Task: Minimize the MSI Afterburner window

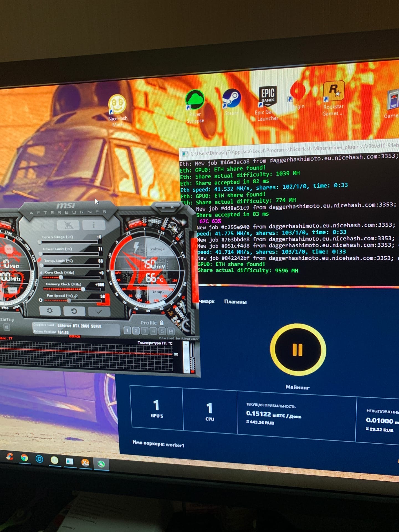Action: point(163,207)
